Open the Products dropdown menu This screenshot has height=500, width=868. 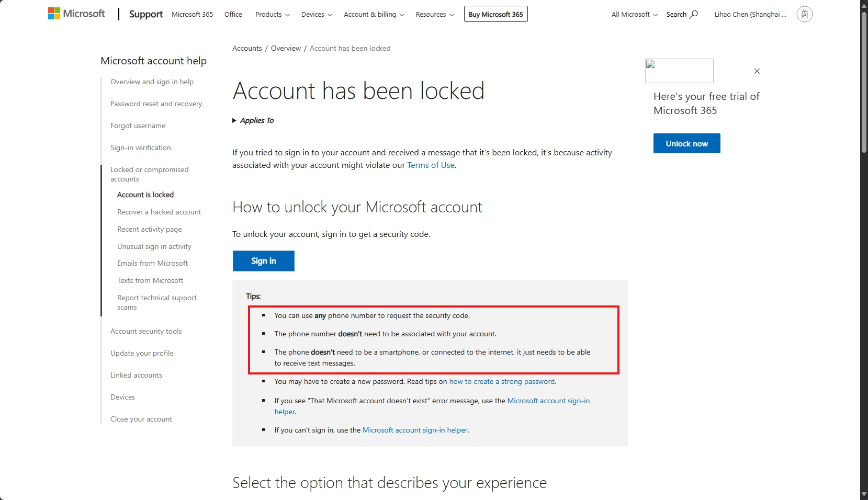point(273,14)
